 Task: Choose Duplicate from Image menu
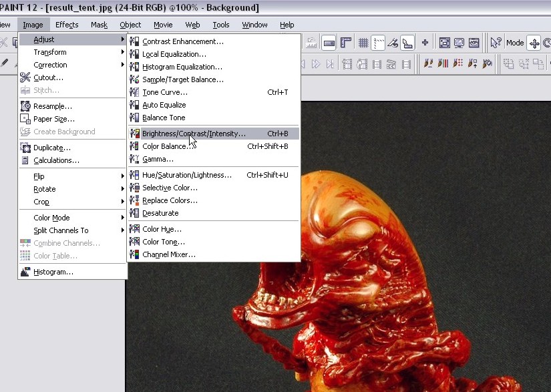pyautogui.click(x=72, y=148)
